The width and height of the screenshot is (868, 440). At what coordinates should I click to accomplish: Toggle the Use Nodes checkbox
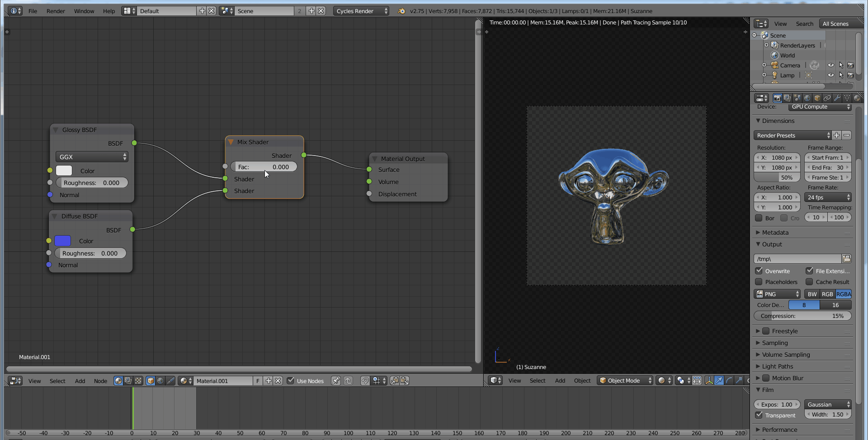[291, 381]
